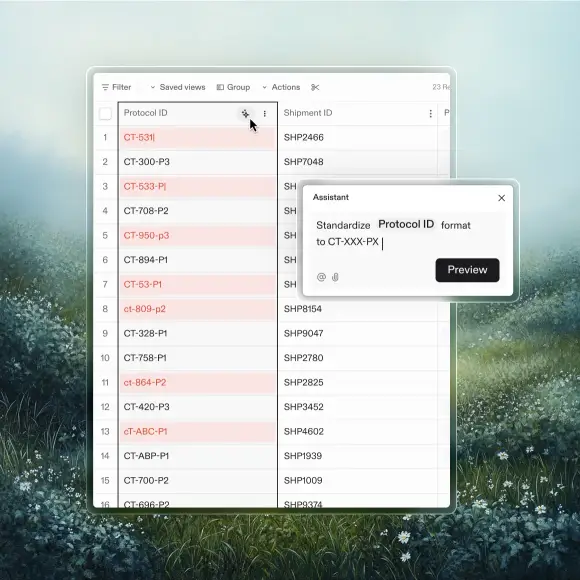The width and height of the screenshot is (580, 580).
Task: Click the @ mention icon in Assistant
Action: 321,277
